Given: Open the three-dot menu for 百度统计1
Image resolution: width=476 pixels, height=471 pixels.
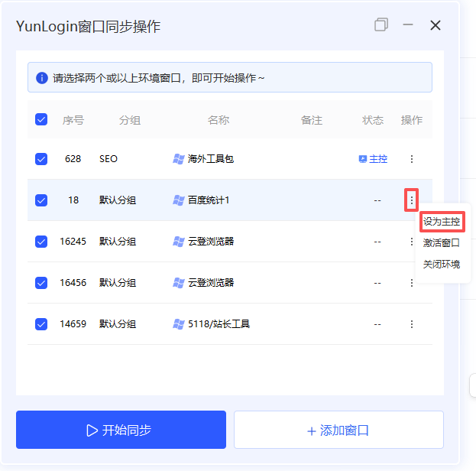Looking at the screenshot, I should pos(412,200).
